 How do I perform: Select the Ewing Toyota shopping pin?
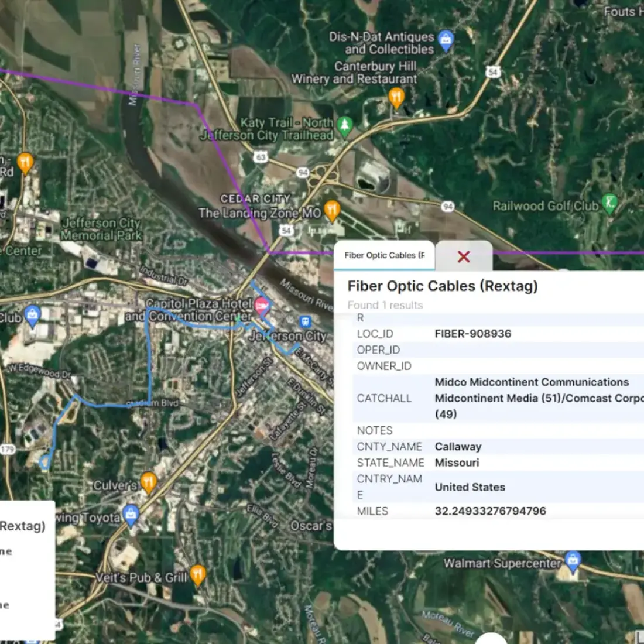(131, 515)
